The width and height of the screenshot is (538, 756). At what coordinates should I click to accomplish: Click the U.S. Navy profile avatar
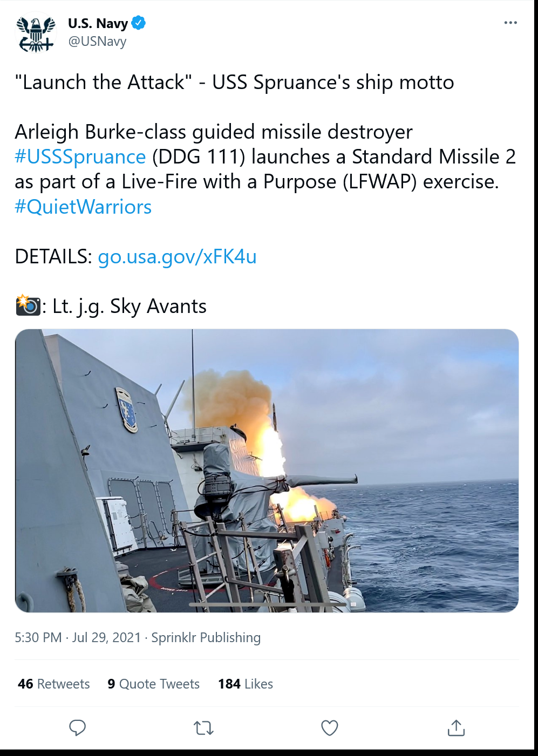click(36, 33)
